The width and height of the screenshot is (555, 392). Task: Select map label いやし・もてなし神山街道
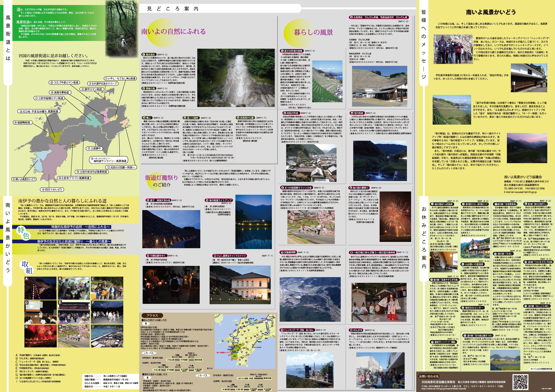tap(120, 79)
